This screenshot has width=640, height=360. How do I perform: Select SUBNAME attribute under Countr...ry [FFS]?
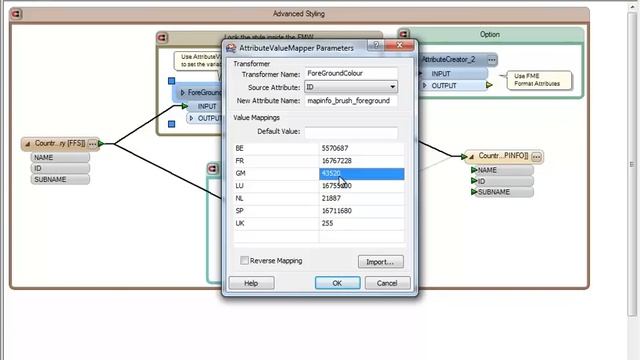point(60,180)
